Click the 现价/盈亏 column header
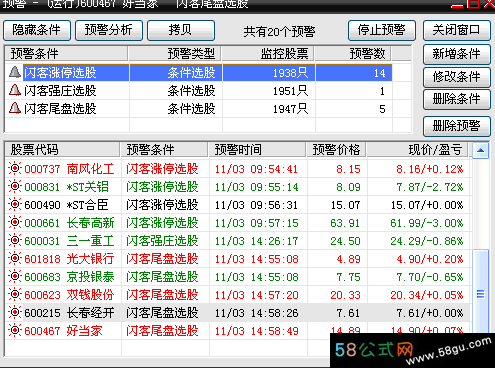This screenshot has height=368, width=495. click(417, 150)
